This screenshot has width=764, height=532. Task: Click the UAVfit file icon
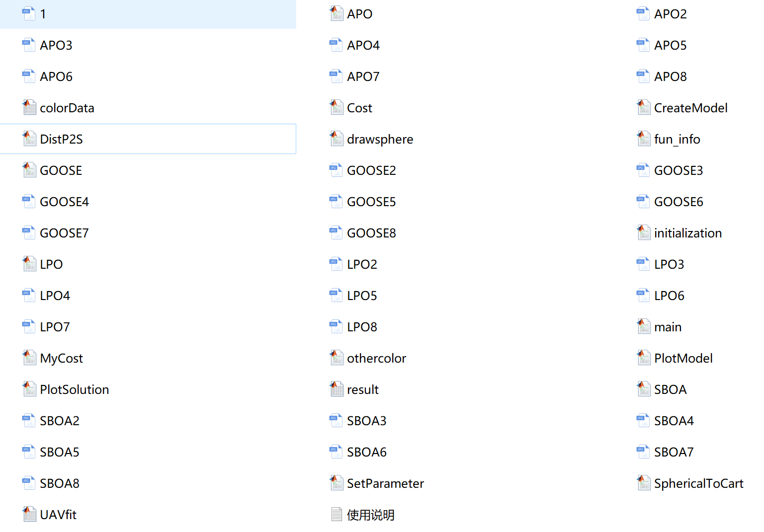tap(29, 515)
